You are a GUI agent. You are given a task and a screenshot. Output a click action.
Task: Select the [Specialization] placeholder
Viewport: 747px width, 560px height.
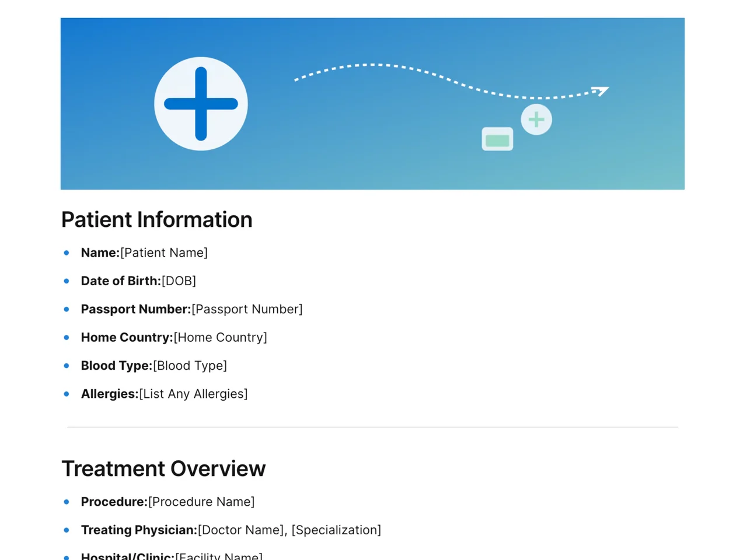[x=336, y=530]
